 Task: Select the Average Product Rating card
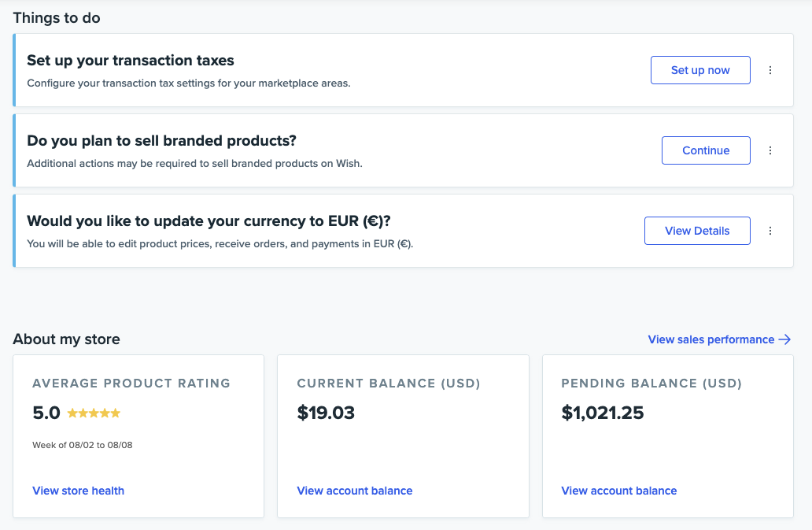138,435
